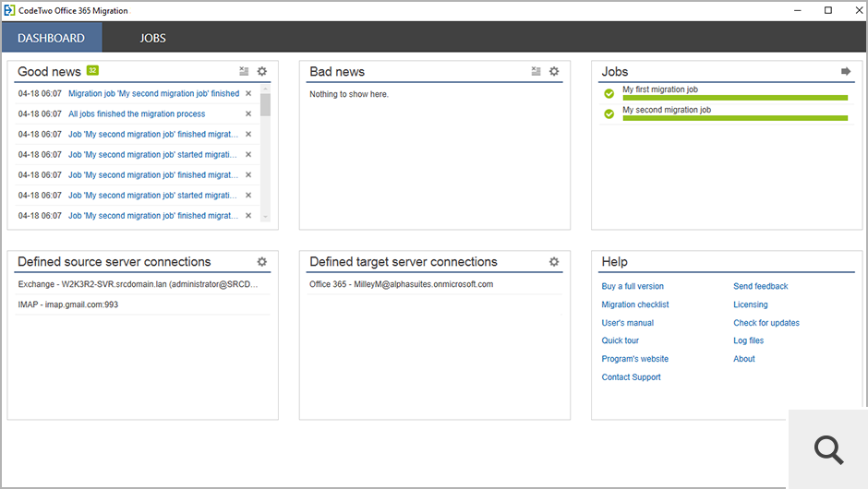Select the Dashboard tab
Viewport: 868px width, 489px height.
click(51, 38)
